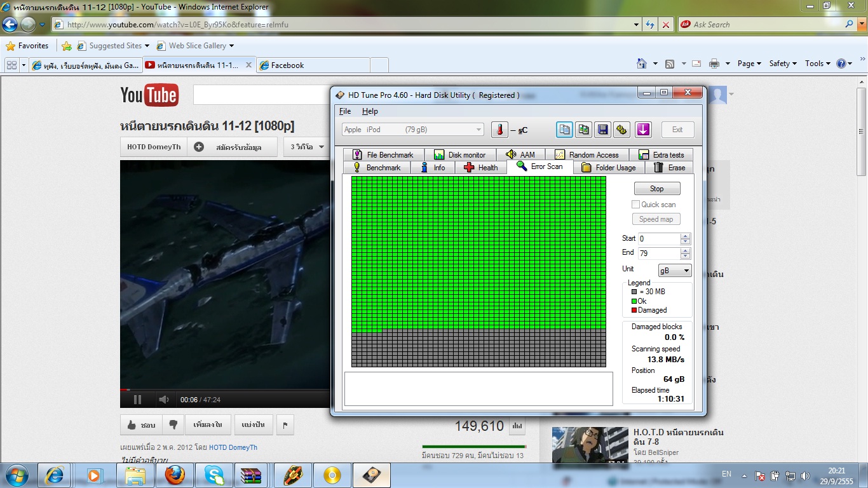Open the HD Tune Help menu
This screenshot has height=488, width=868.
coord(370,111)
